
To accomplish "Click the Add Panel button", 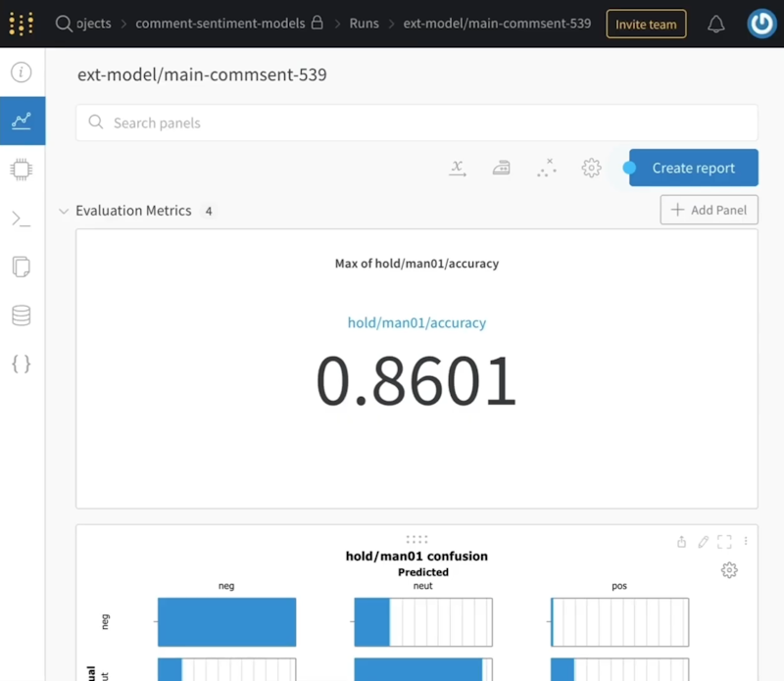I will pos(709,210).
